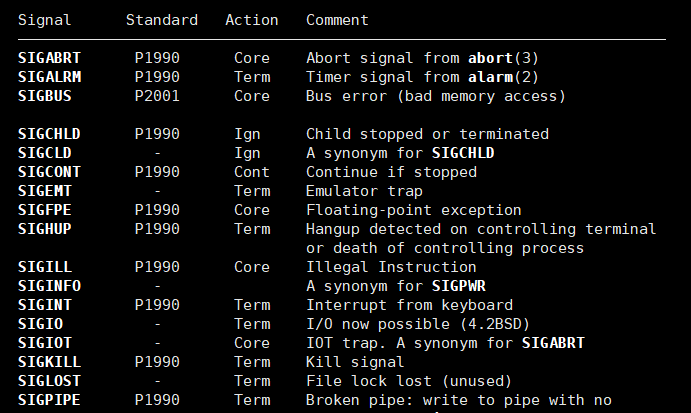Click the SIGKILL signal name
The width and height of the screenshot is (691, 413).
point(49,361)
